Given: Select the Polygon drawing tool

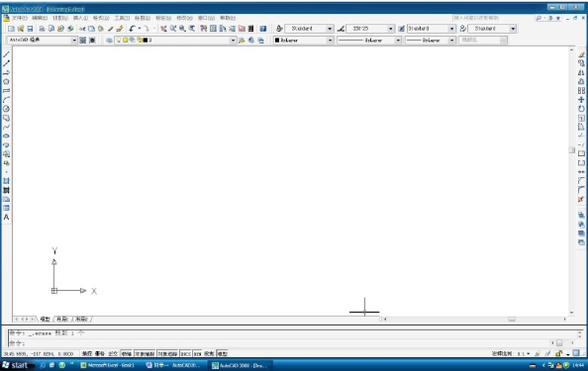Looking at the screenshot, I should 6,81.
